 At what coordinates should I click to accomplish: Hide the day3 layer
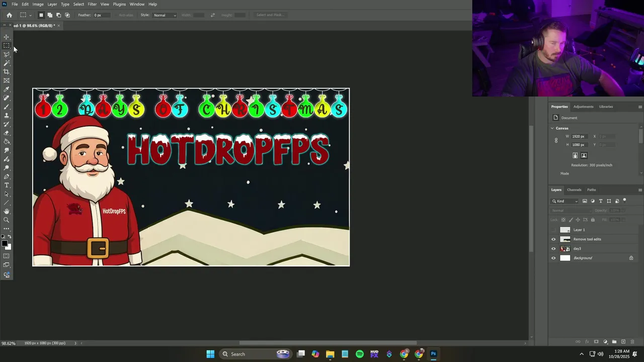(x=554, y=249)
